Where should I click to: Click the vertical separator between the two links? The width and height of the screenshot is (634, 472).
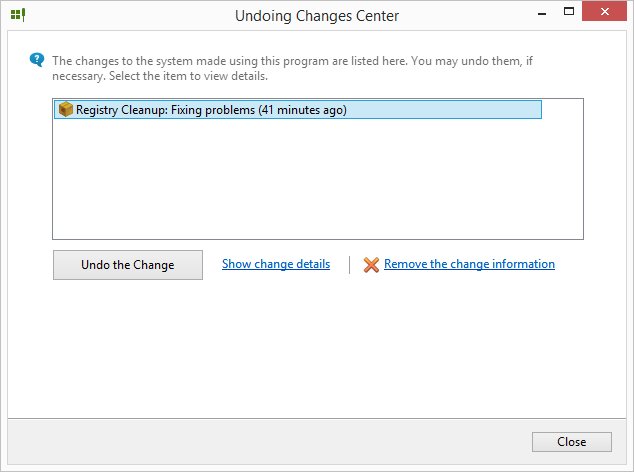pyautogui.click(x=349, y=265)
